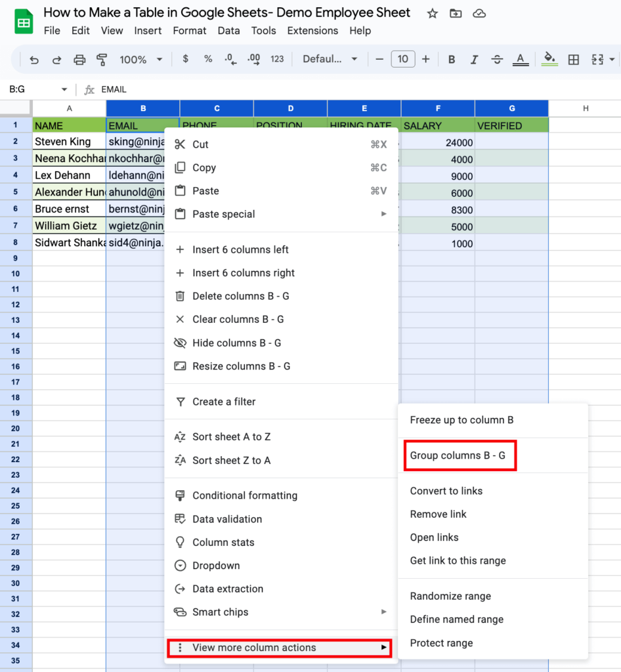Open the Help menu
Image resolution: width=621 pixels, height=672 pixels.
(x=360, y=31)
